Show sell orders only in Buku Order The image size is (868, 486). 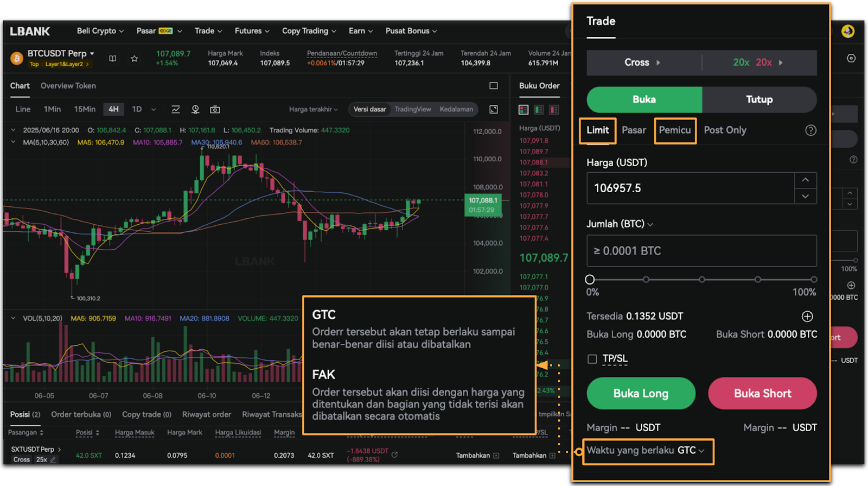pyautogui.click(x=554, y=110)
